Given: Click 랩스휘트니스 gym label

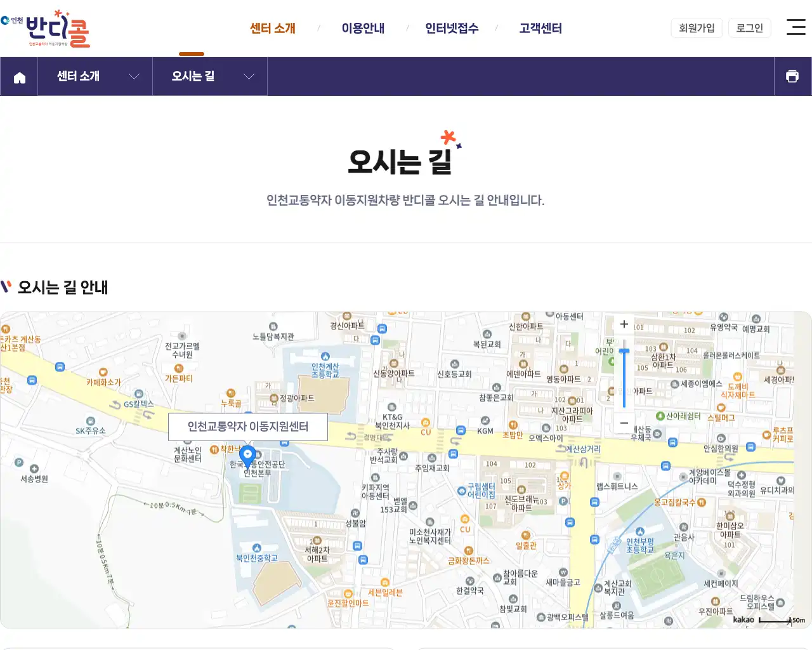Looking at the screenshot, I should [617, 486].
